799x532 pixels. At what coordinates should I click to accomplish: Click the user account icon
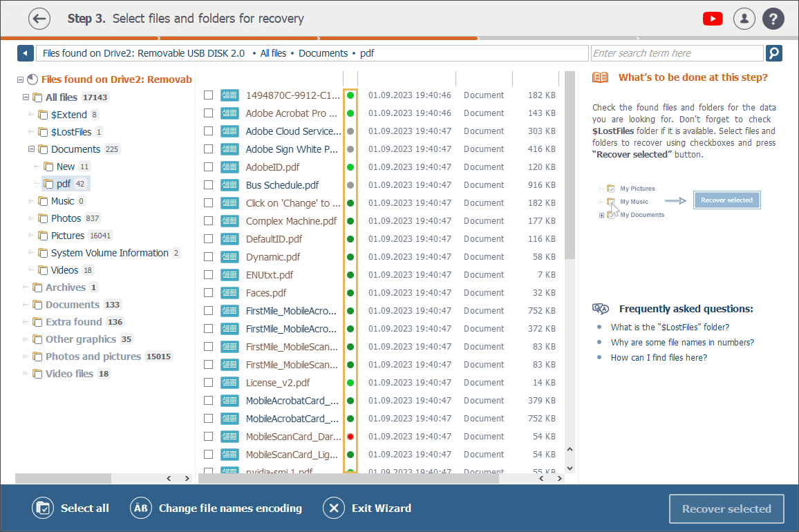(744, 19)
